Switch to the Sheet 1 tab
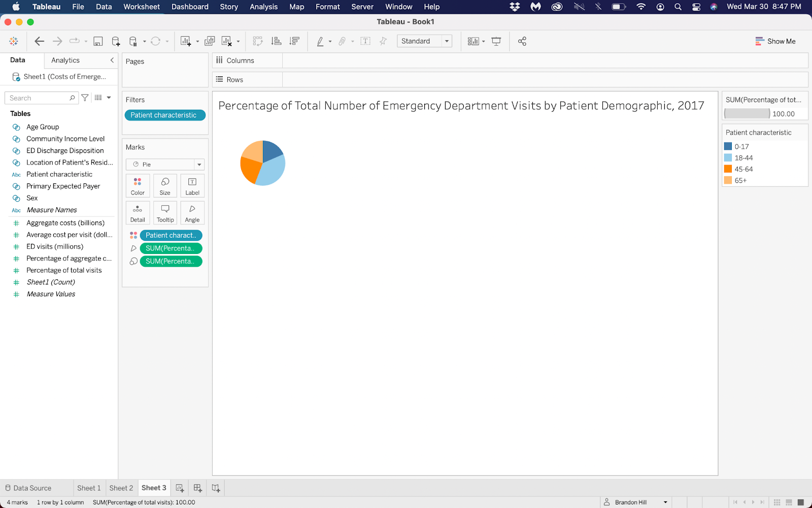The width and height of the screenshot is (812, 508). (x=89, y=488)
